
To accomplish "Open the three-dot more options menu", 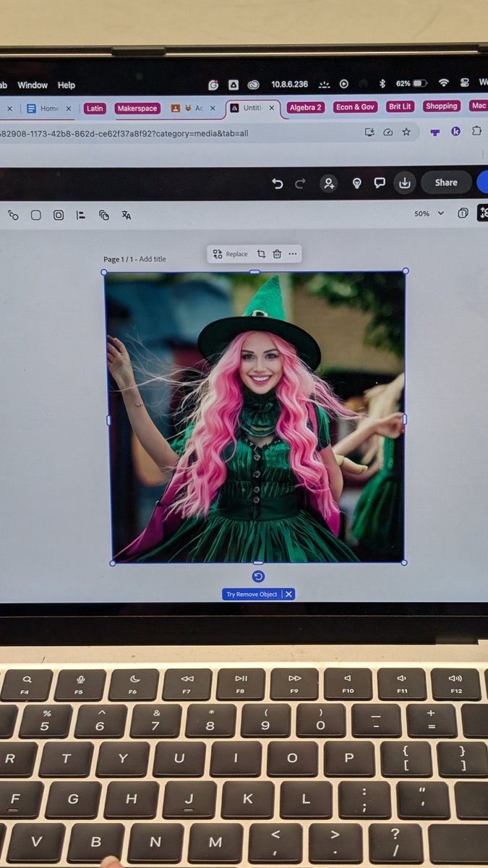I will click(x=293, y=254).
